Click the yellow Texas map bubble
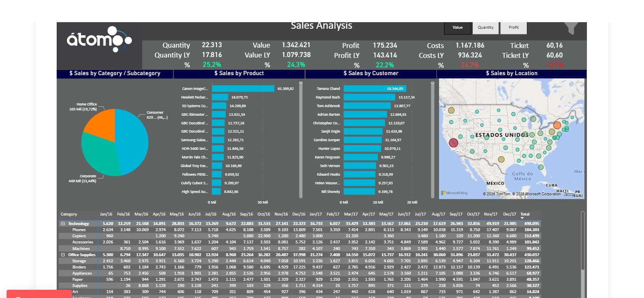The height and width of the screenshot is (298, 644). (x=501, y=159)
